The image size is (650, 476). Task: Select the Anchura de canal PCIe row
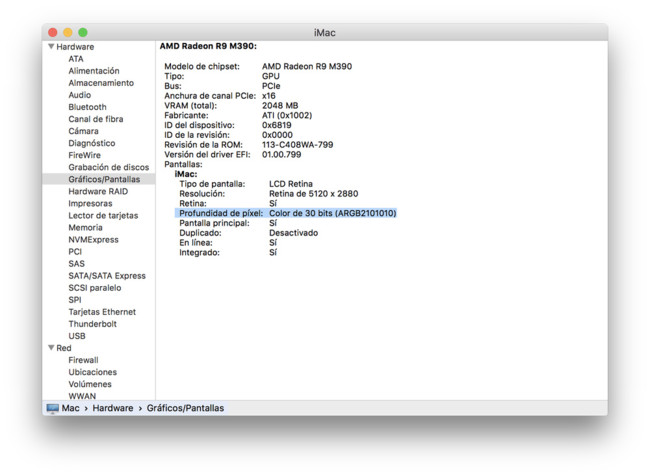pyautogui.click(x=220, y=96)
